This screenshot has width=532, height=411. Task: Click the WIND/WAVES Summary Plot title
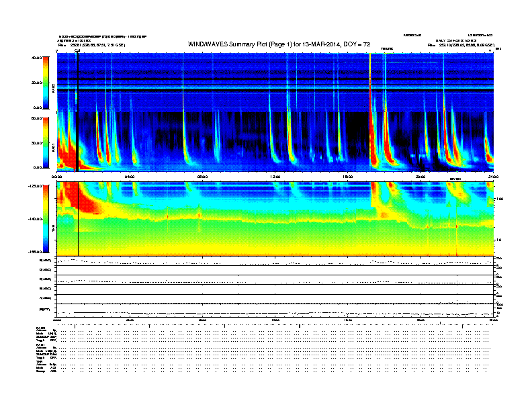click(x=279, y=44)
